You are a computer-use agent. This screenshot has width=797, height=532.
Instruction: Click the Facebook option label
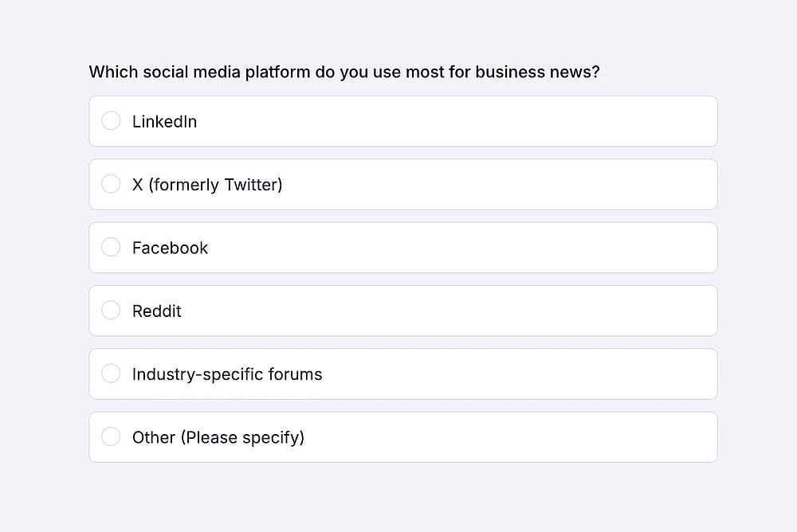click(x=170, y=248)
